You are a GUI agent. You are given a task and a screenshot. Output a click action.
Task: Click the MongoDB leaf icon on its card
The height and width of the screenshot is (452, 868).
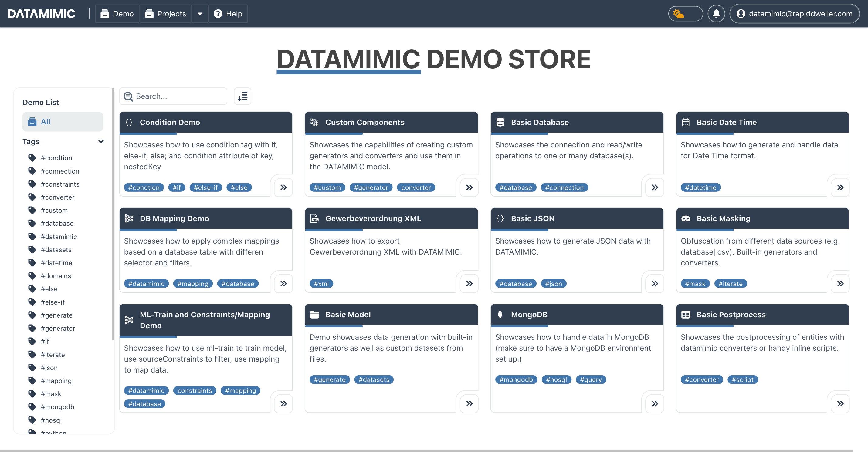click(x=501, y=315)
